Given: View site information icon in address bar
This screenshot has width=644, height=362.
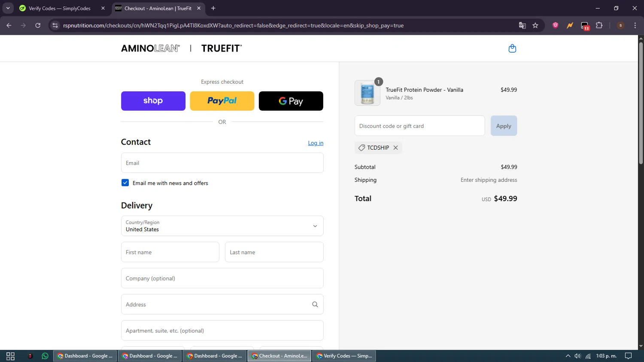Looking at the screenshot, I should coord(55,25).
